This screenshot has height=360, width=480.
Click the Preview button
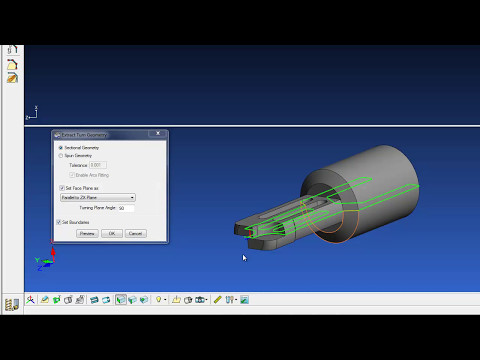[x=87, y=233]
